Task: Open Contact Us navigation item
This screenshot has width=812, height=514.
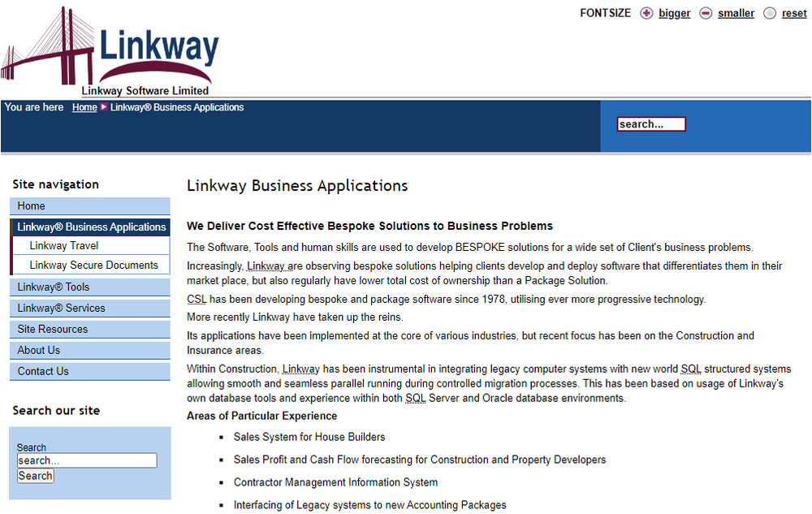Action: [x=89, y=372]
